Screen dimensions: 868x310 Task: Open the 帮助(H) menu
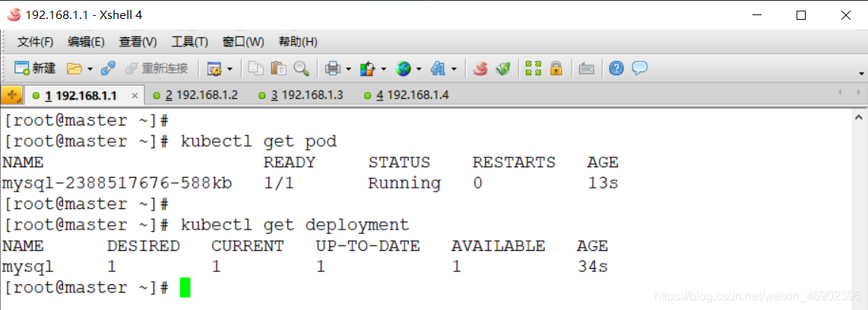[298, 42]
